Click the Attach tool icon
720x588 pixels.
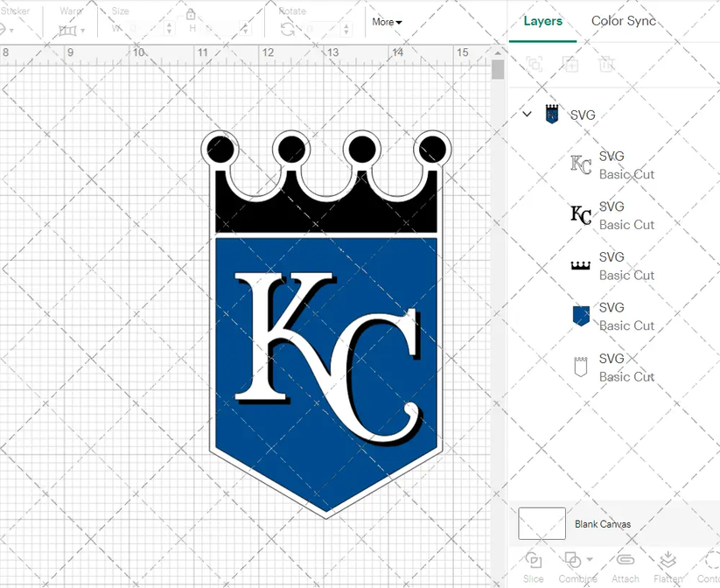pyautogui.click(x=625, y=564)
